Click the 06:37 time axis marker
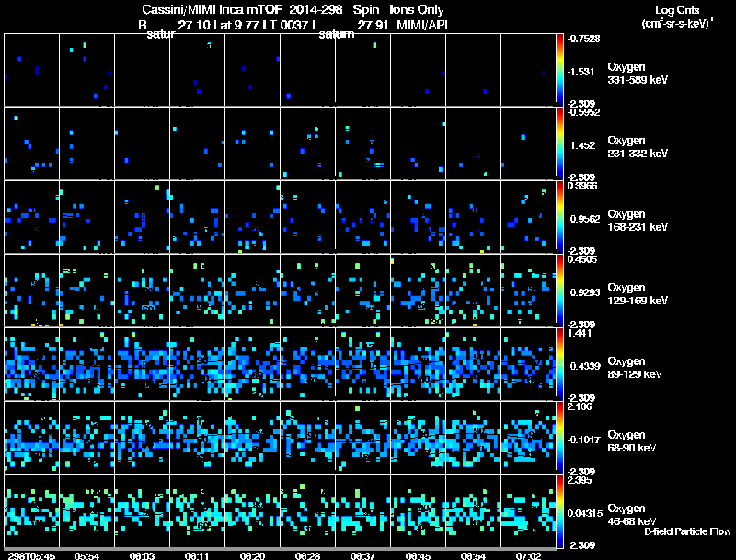The height and width of the screenshot is (560, 736). click(x=362, y=555)
